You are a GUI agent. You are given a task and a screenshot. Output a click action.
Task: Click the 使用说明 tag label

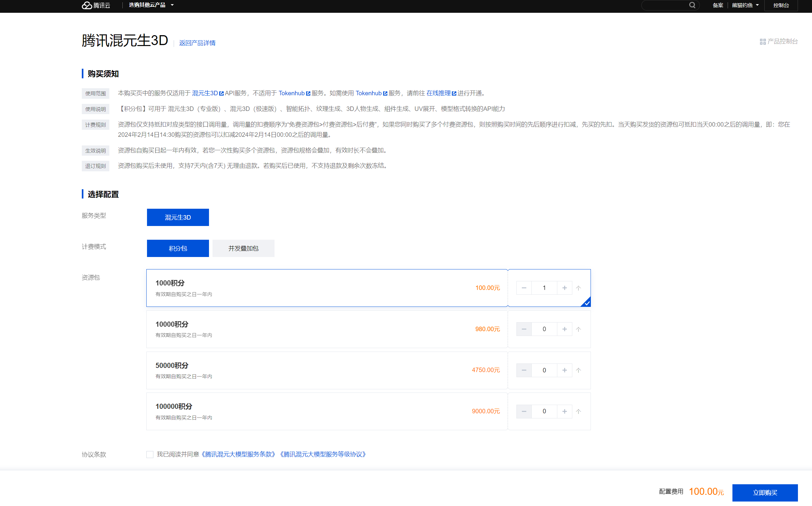[x=95, y=109]
